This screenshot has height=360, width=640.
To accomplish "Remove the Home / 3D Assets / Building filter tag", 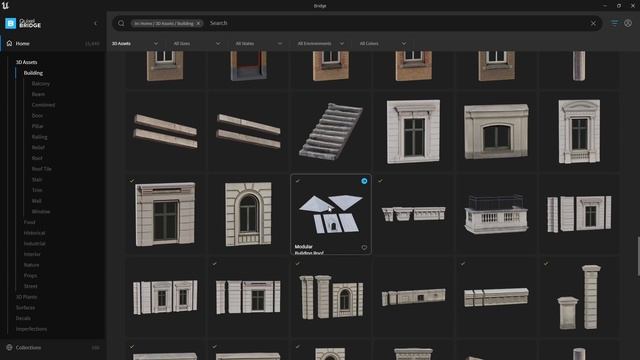I will point(198,23).
